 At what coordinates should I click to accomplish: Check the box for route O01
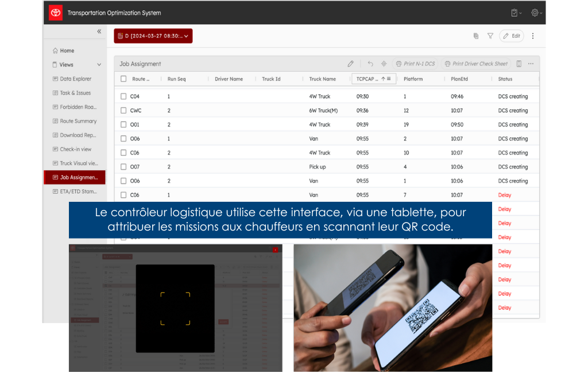tap(123, 125)
